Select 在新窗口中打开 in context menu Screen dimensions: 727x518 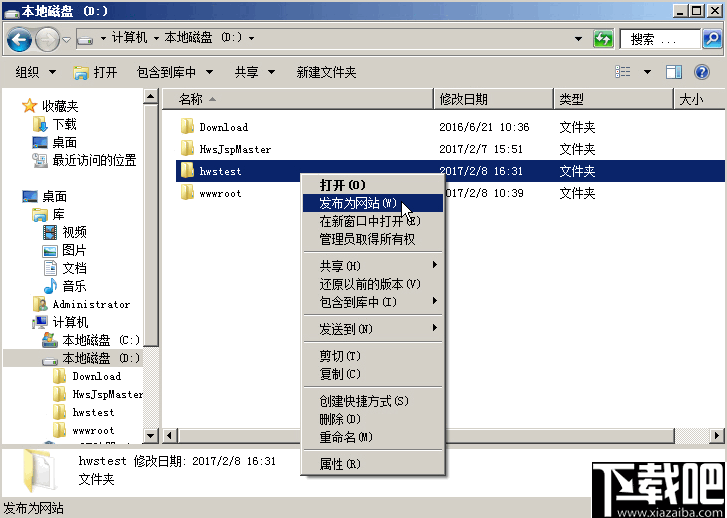[373, 221]
